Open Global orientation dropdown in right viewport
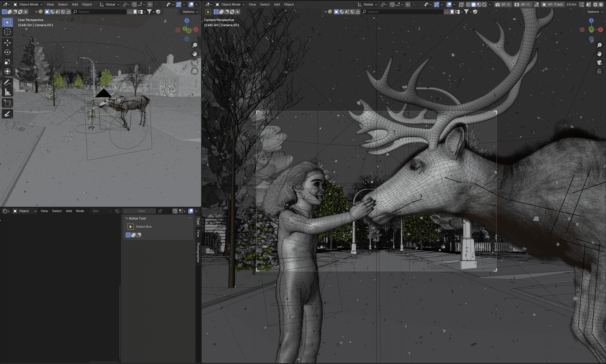606x364 pixels. coord(367,4)
